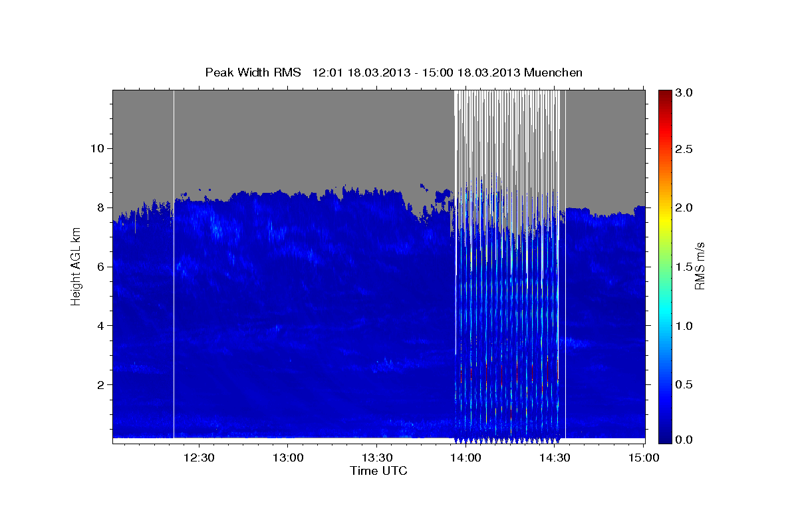Click the colorbar value 0.0
The width and height of the screenshot is (798, 532).
point(685,440)
